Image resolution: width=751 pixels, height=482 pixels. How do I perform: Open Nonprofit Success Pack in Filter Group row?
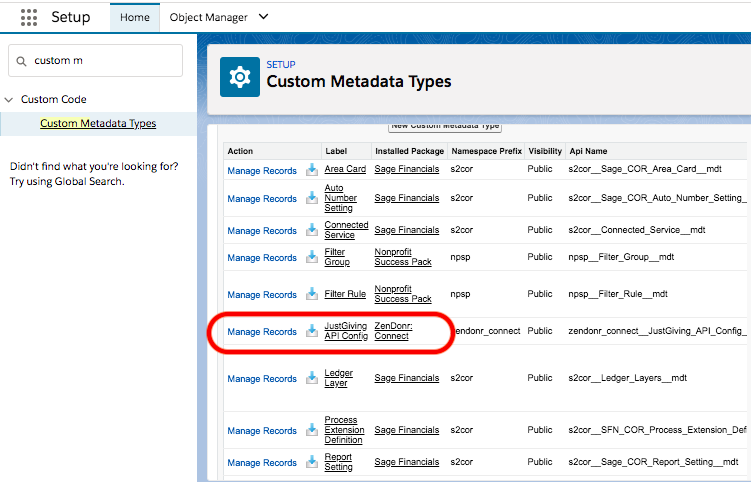403,257
